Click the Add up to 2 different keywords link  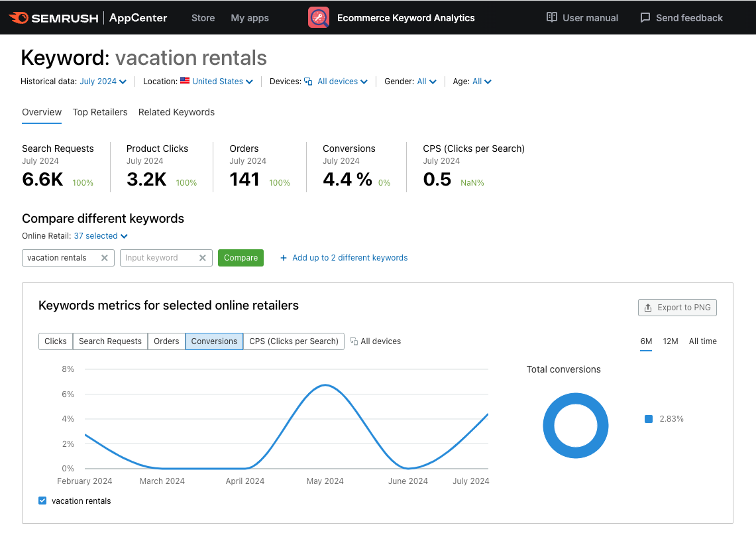[x=343, y=257]
